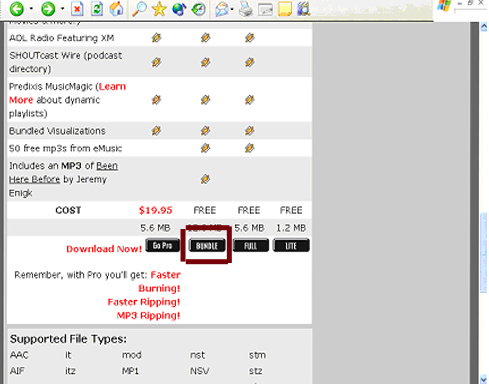Viewport: 489px width, 385px height.
Task: Open the yellow note Discuss icon
Action: tap(285, 9)
